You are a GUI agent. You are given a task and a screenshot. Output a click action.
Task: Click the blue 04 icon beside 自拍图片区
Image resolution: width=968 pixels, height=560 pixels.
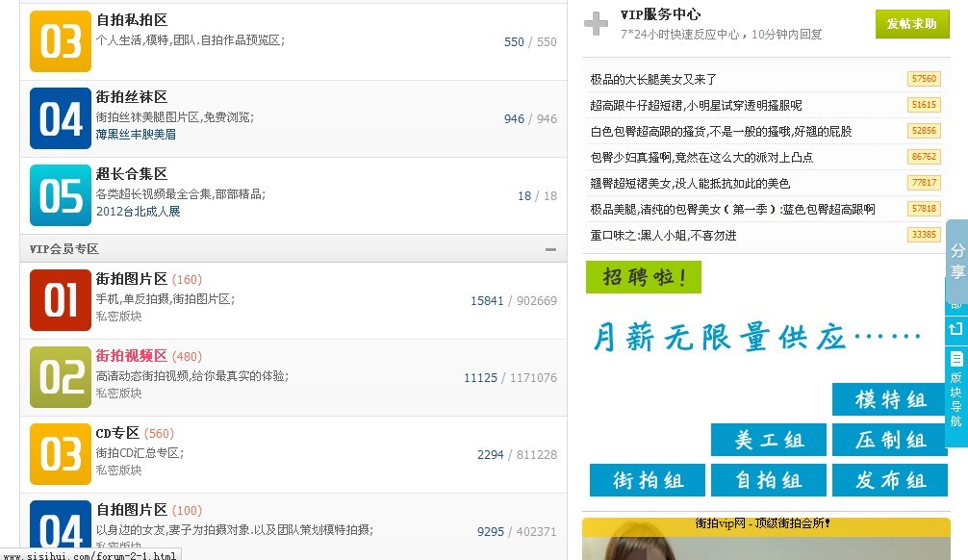61,524
